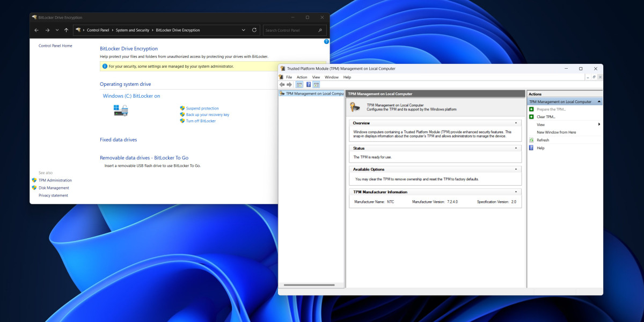Open the Window menu
Viewport: 644px width, 322px height.
(332, 77)
